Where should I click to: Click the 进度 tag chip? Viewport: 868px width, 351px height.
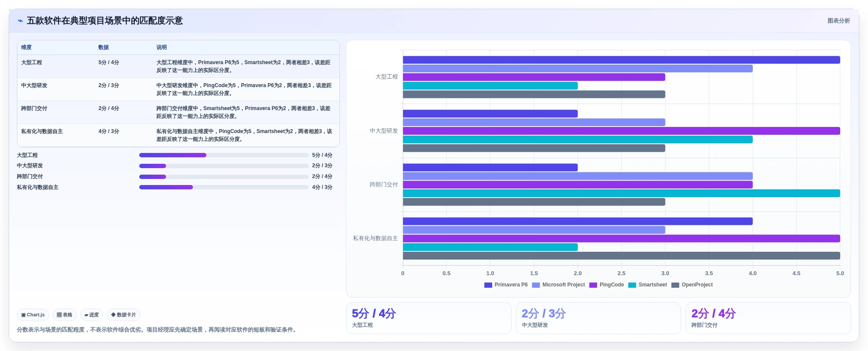(91, 315)
